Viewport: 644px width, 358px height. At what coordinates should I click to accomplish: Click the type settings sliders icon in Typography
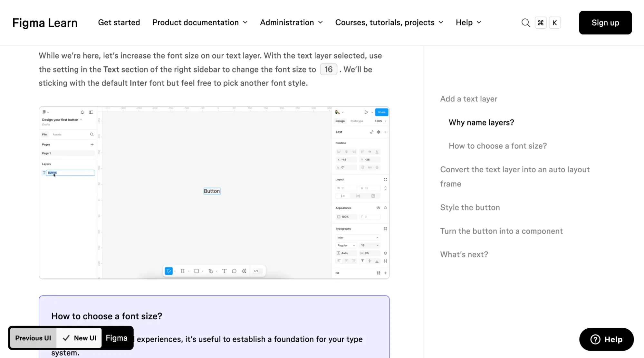(385, 261)
